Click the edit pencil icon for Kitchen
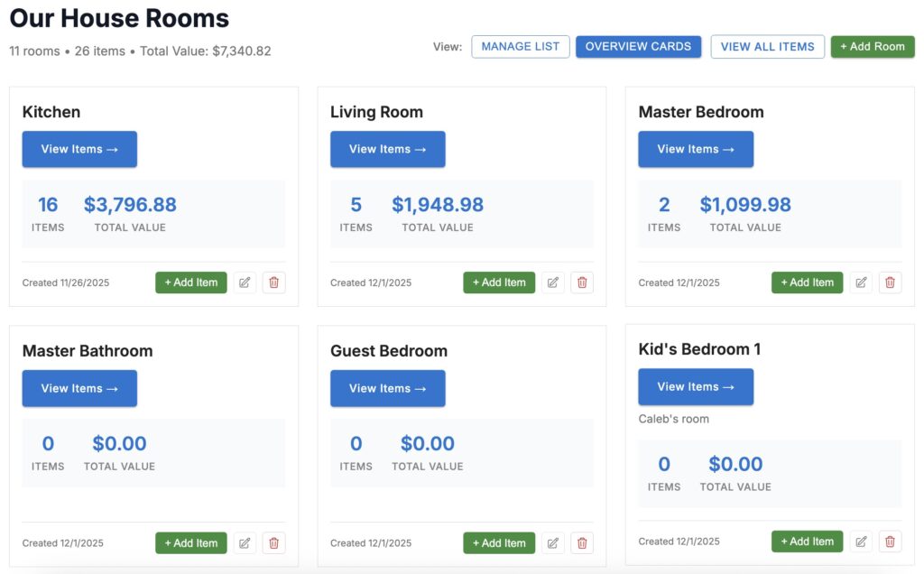 point(244,282)
